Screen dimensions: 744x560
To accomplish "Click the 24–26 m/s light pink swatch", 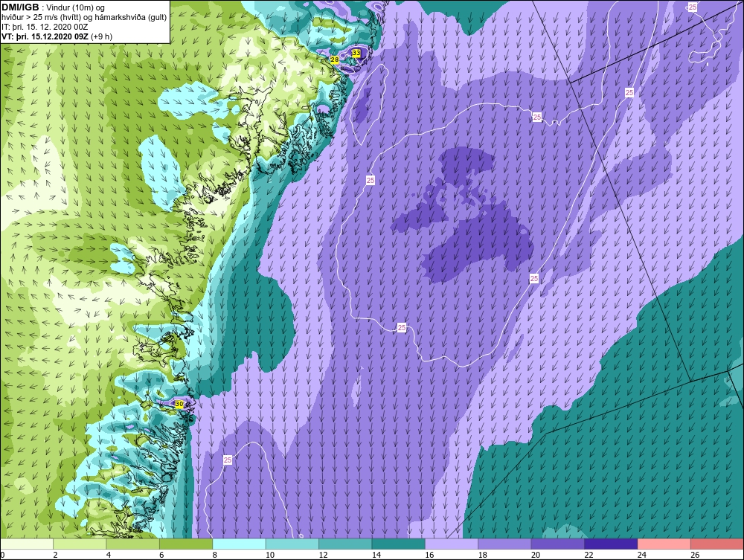I will [664, 544].
